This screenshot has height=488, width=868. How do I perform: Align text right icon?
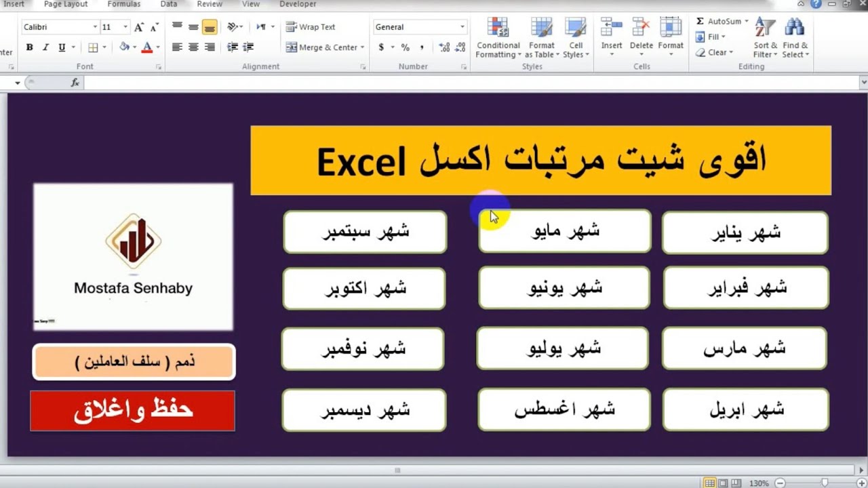pyautogui.click(x=210, y=47)
